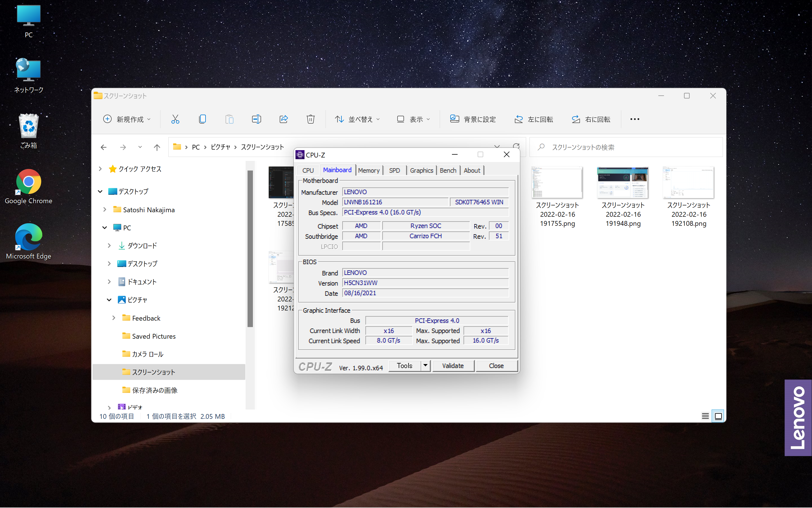Click the Share icon in Explorer toolbar

pyautogui.click(x=284, y=119)
